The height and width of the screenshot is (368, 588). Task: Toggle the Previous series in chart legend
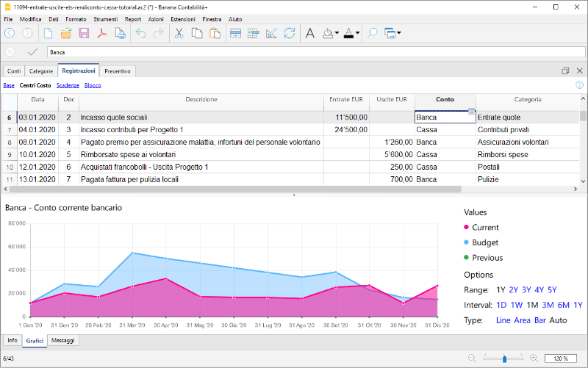point(487,258)
